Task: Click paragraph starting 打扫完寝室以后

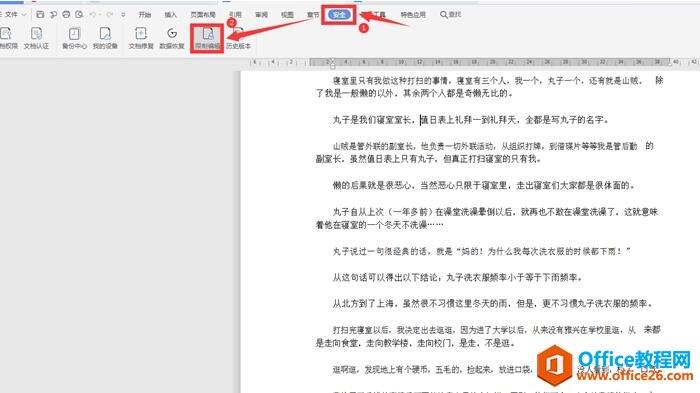Action: 488,336
